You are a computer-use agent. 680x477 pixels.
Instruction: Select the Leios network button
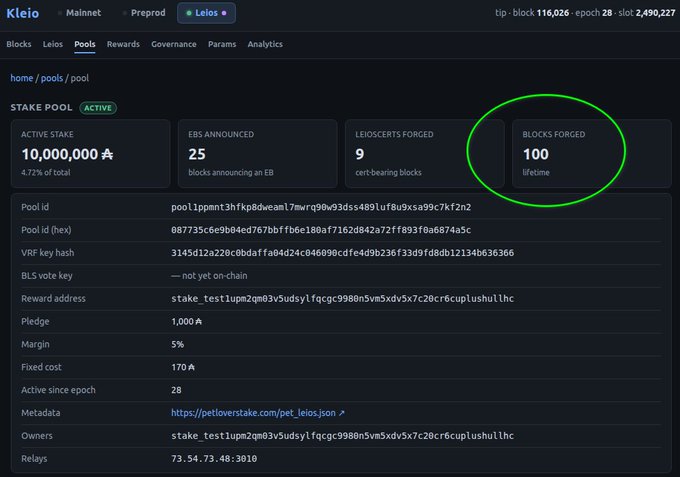pyautogui.click(x=206, y=13)
